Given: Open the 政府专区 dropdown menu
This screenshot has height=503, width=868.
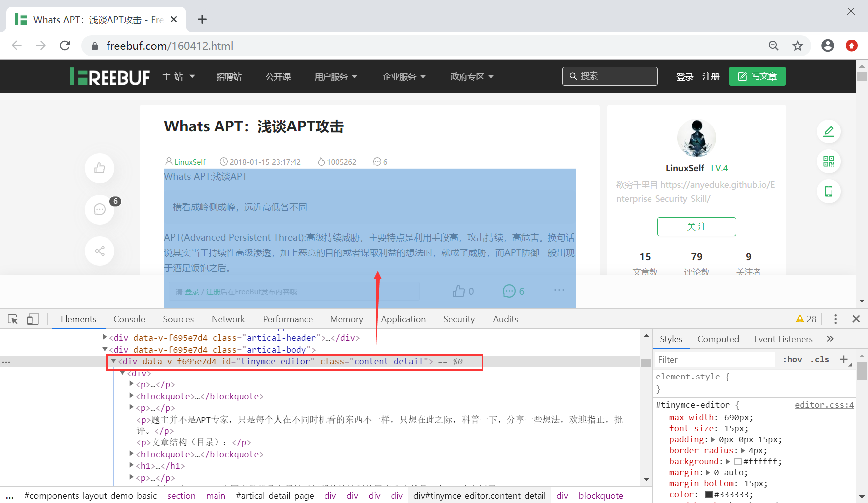Looking at the screenshot, I should pos(472,77).
